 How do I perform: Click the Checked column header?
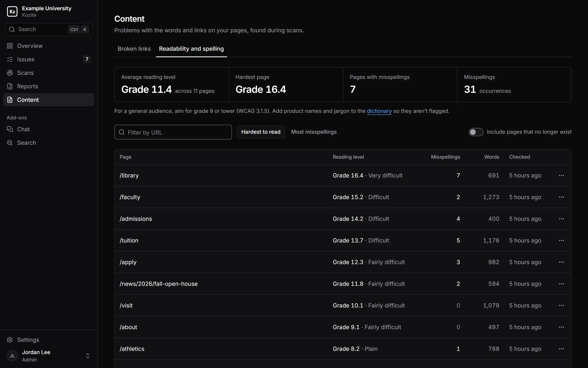tap(519, 157)
